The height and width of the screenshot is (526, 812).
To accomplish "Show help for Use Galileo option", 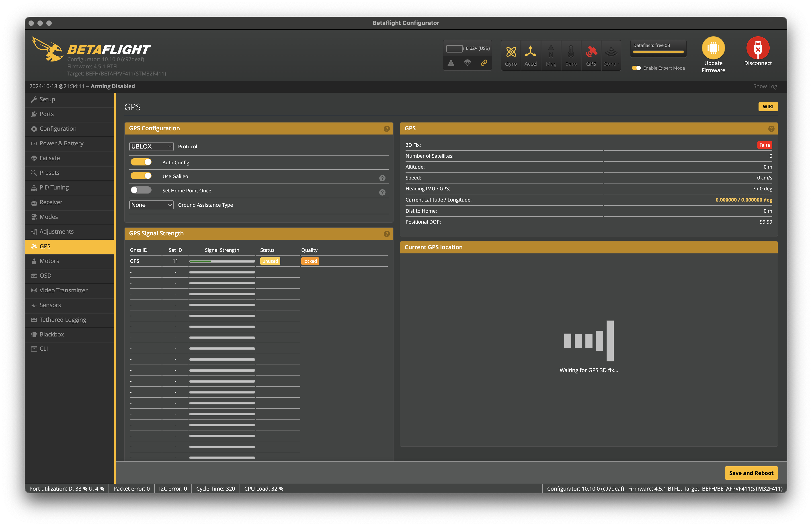I will click(x=382, y=178).
